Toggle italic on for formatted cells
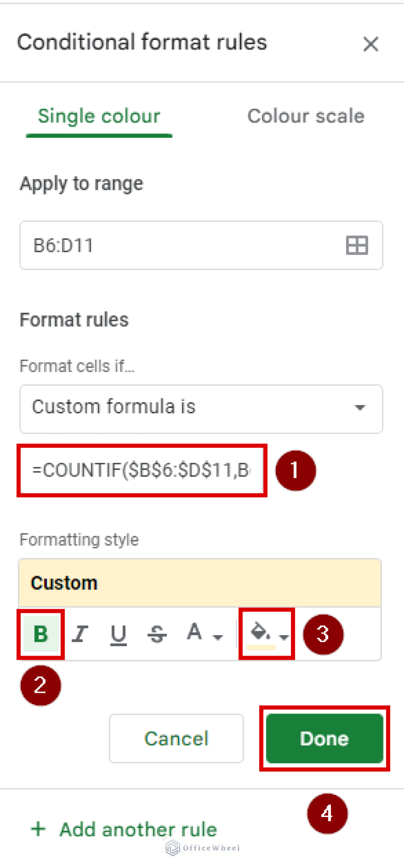Image resolution: width=404 pixels, height=868 pixels. click(79, 634)
